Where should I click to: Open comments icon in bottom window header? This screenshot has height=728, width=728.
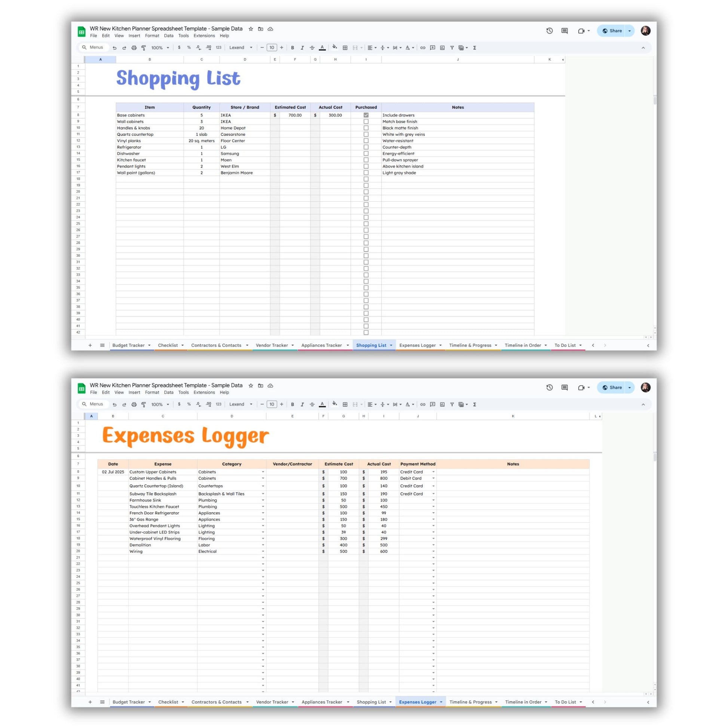pos(565,387)
